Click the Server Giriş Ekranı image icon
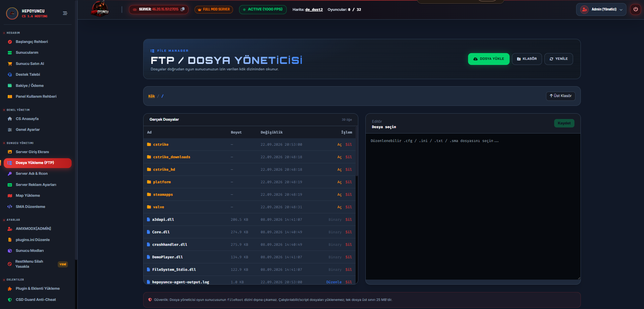 [x=10, y=152]
